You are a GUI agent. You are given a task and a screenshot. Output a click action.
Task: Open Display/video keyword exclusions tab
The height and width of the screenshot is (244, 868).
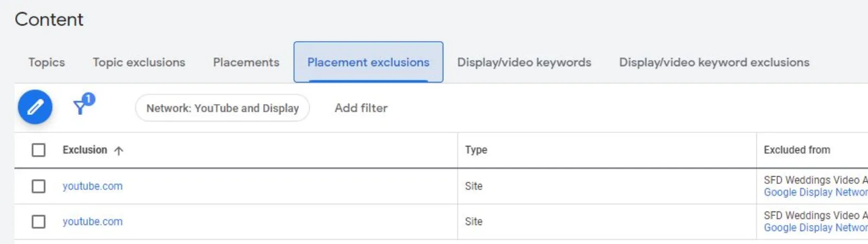point(714,62)
